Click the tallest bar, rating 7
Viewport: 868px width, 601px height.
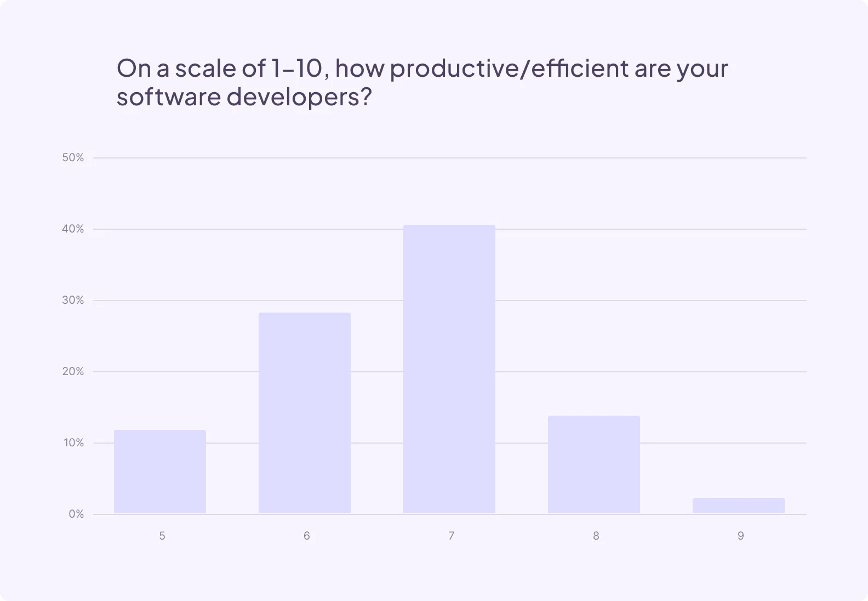[x=449, y=369]
